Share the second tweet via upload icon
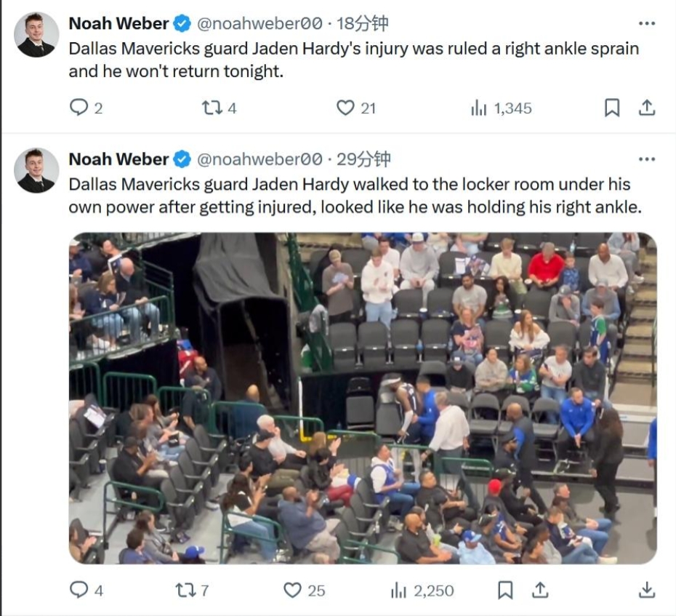This screenshot has height=616, width=676. tap(540, 590)
